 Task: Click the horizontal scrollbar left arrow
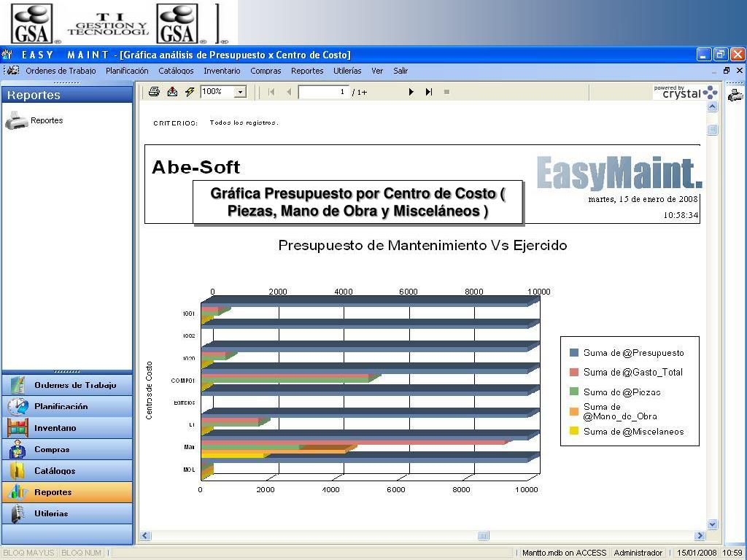pyautogui.click(x=145, y=536)
